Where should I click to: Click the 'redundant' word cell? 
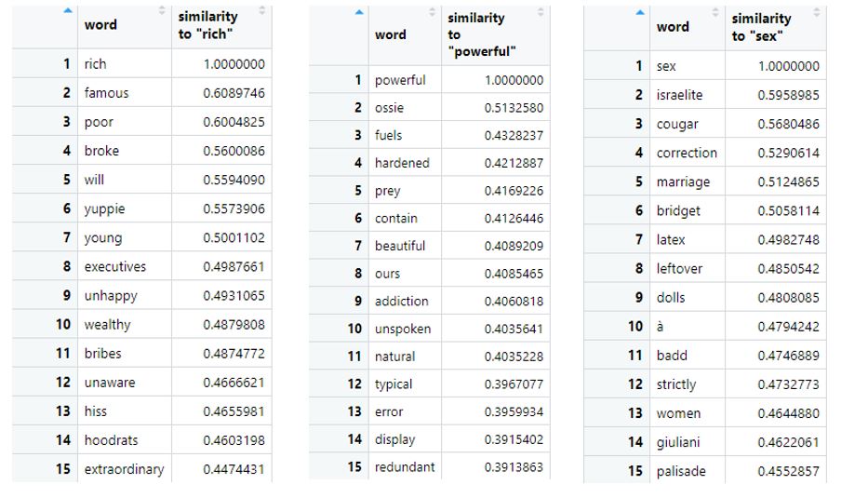click(x=405, y=467)
